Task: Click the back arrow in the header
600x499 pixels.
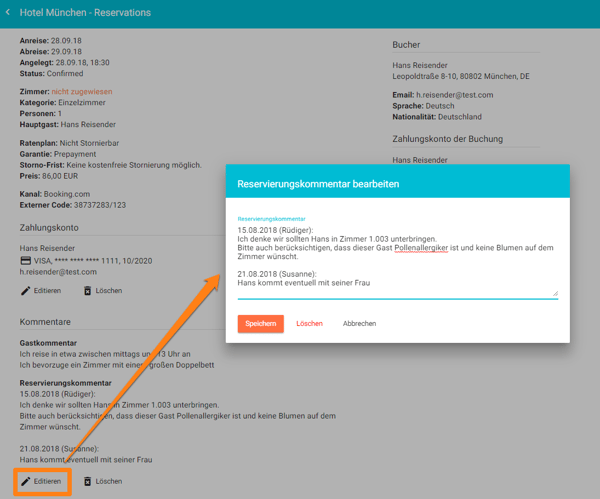Action: (8, 13)
